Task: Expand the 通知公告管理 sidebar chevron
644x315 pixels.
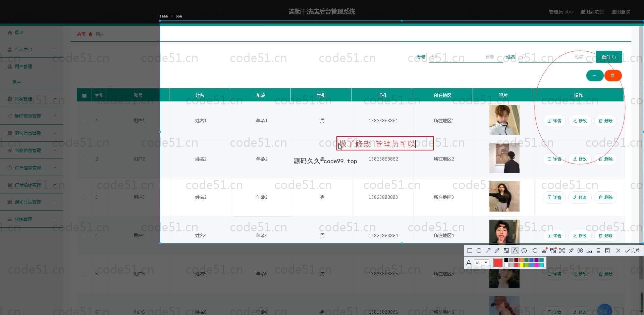Action: pos(55,202)
